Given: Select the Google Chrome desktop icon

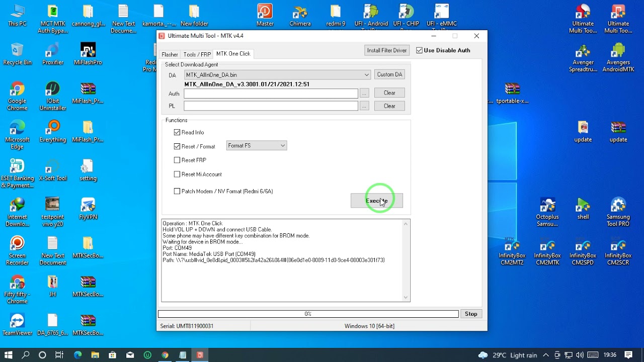Looking at the screenshot, I should coord(17,96).
